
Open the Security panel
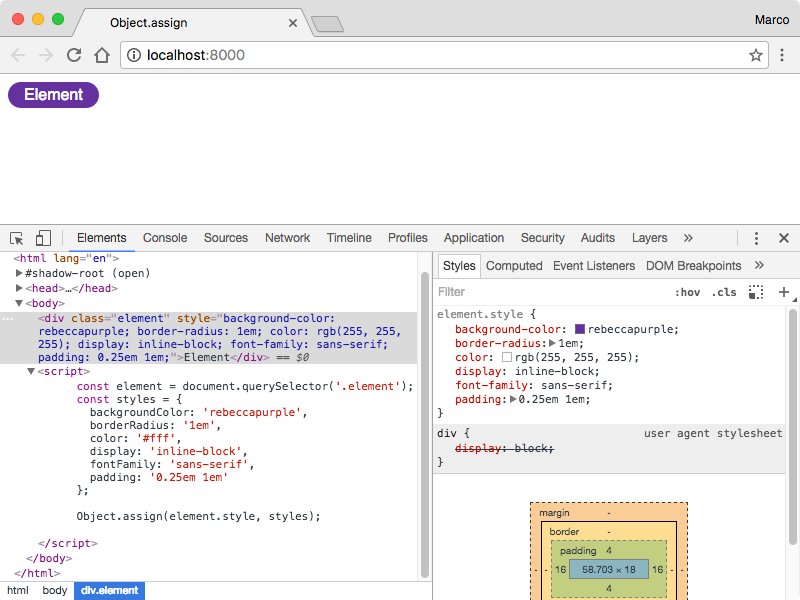tap(542, 238)
